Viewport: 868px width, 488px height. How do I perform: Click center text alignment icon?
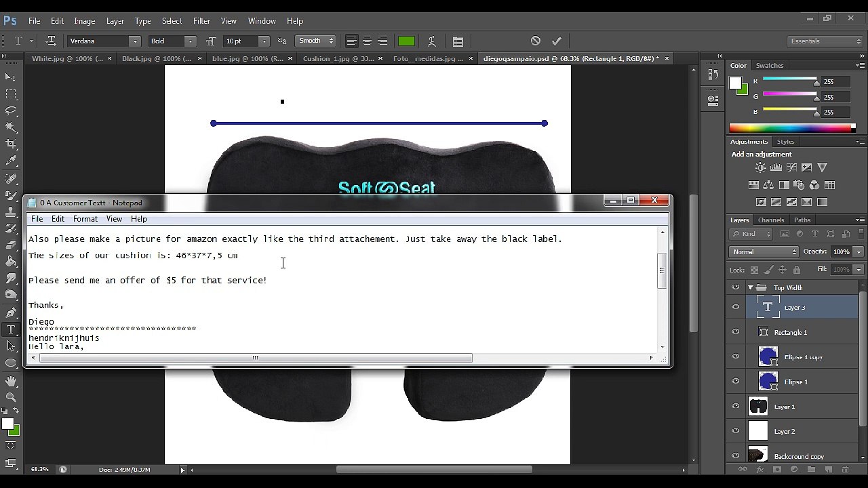[367, 41]
